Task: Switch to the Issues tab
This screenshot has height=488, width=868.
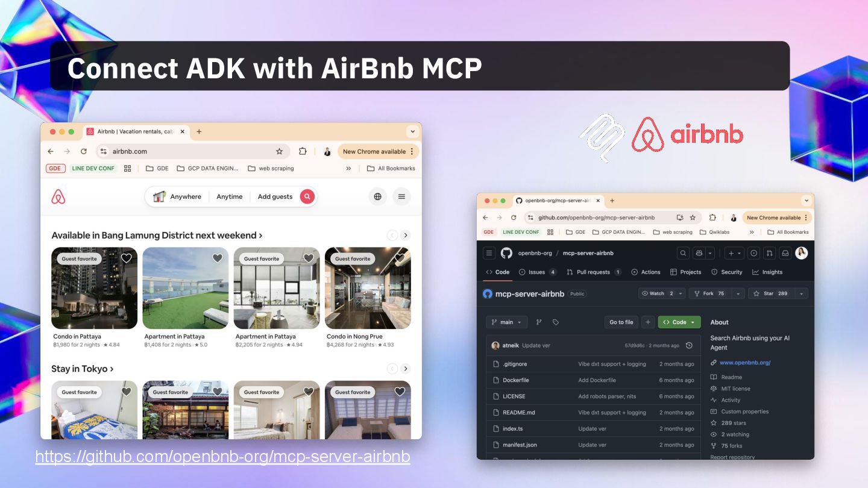Action: 537,272
